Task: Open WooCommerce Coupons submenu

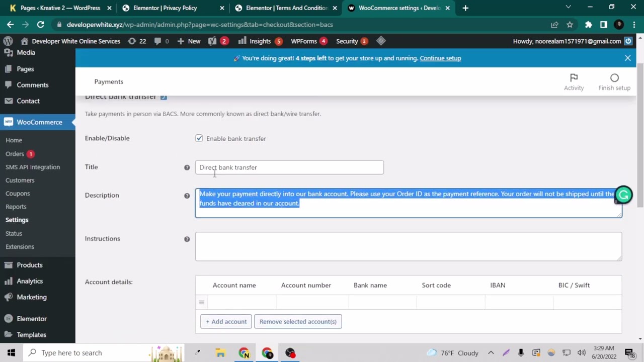Action: click(18, 194)
